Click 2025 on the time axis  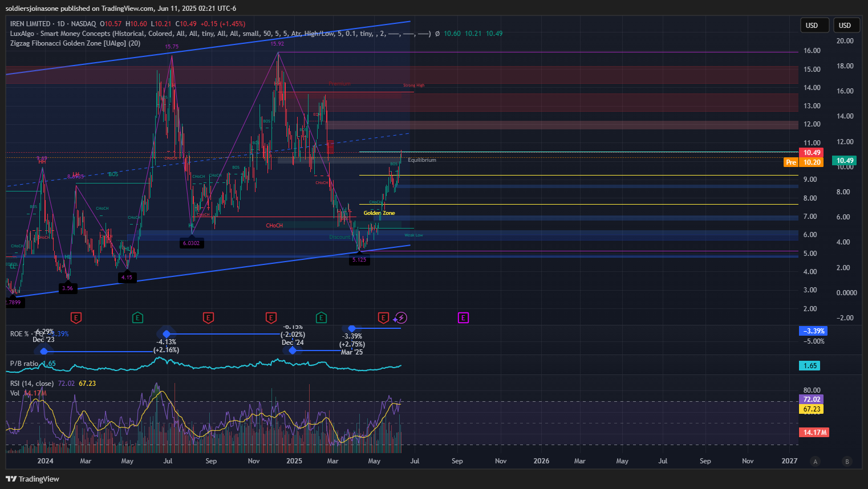tap(294, 461)
